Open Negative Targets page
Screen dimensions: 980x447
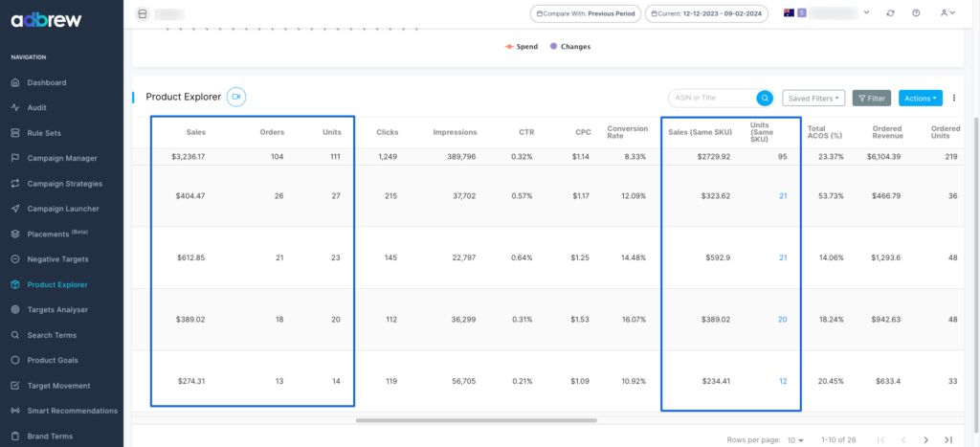click(x=58, y=258)
